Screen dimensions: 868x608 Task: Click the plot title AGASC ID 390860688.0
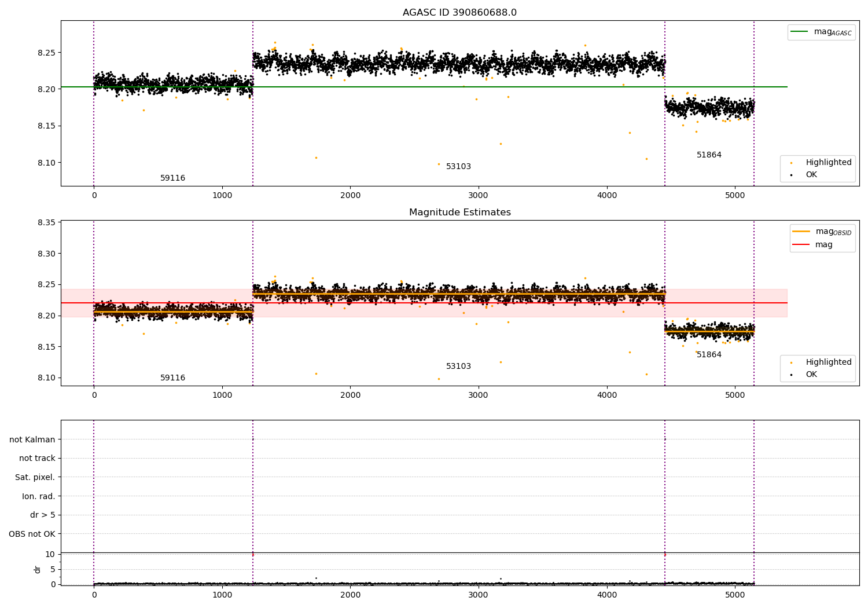pos(459,13)
